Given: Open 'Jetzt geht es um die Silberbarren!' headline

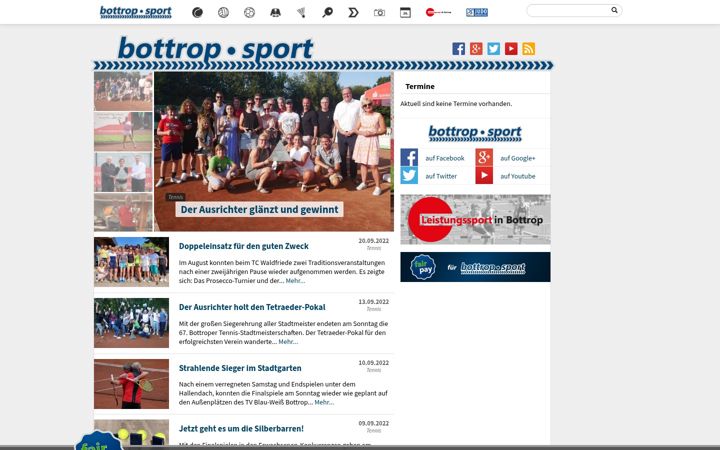Looking at the screenshot, I should (241, 428).
